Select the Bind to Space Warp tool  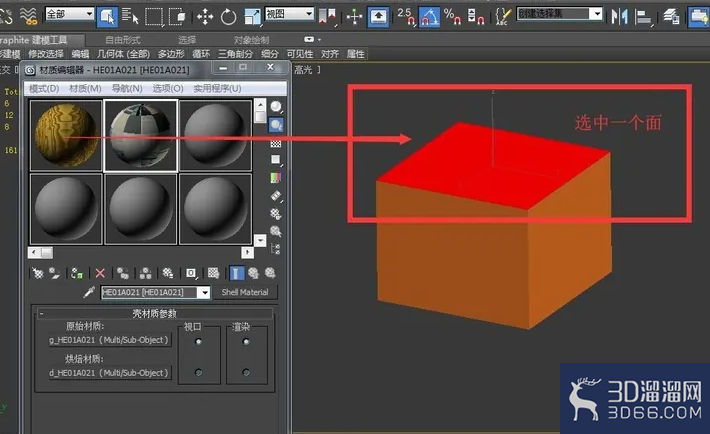(28, 16)
